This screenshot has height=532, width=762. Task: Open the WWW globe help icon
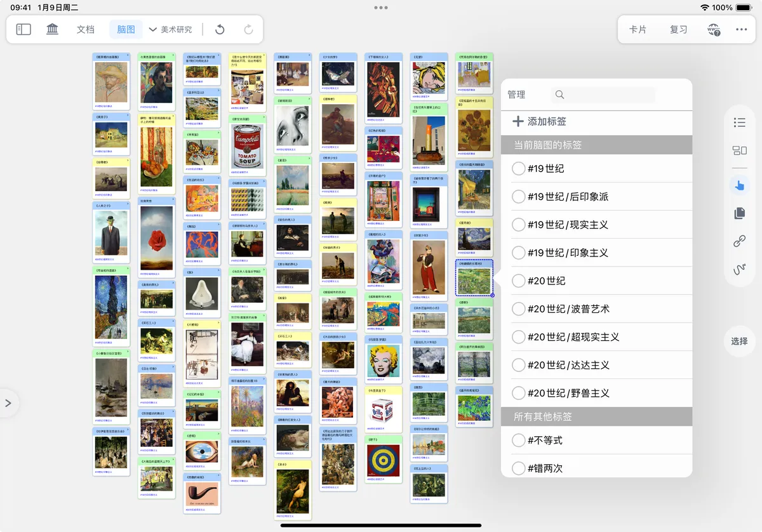click(x=714, y=29)
